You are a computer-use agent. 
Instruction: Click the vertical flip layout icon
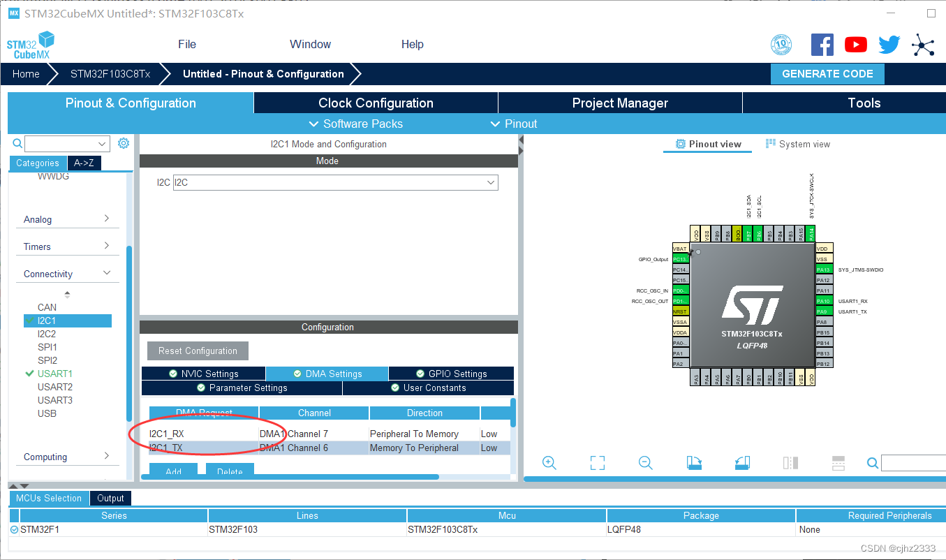[790, 463]
